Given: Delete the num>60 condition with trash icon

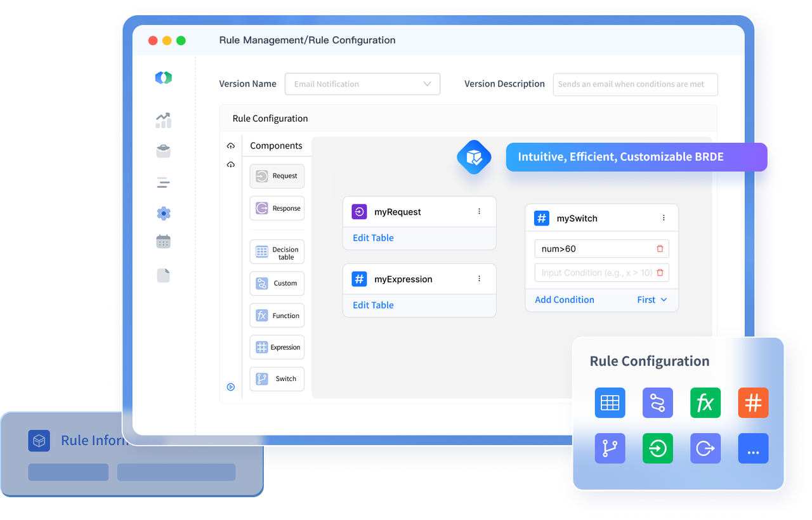Looking at the screenshot, I should point(660,249).
